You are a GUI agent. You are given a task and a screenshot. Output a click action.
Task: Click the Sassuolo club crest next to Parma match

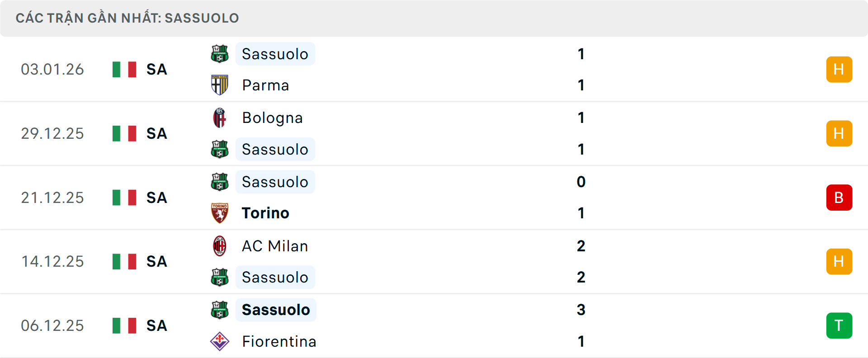[x=219, y=54]
